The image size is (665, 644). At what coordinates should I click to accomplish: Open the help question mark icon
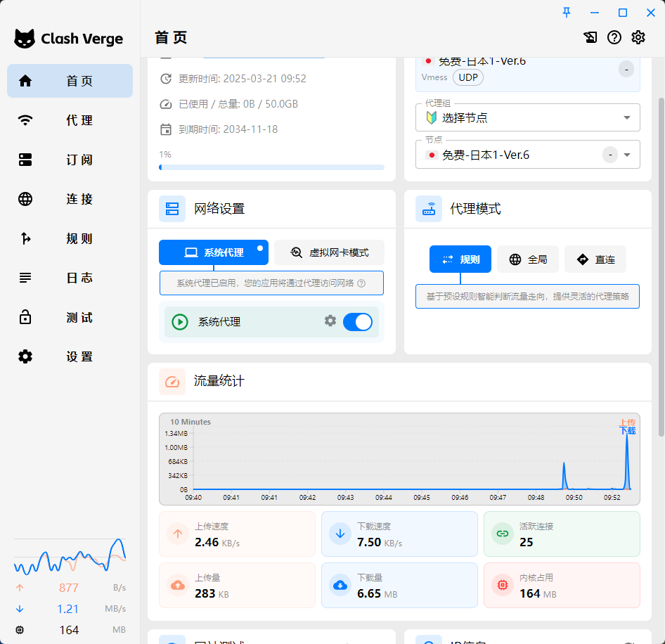[x=614, y=37]
